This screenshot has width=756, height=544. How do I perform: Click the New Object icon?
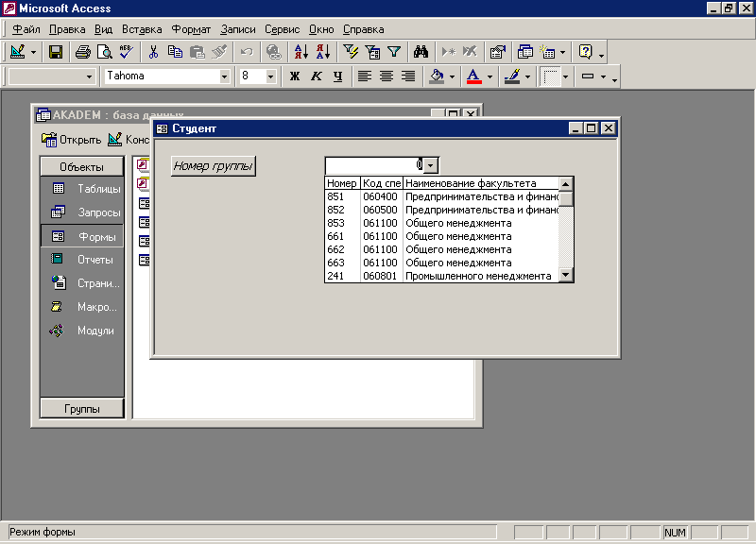pos(547,52)
